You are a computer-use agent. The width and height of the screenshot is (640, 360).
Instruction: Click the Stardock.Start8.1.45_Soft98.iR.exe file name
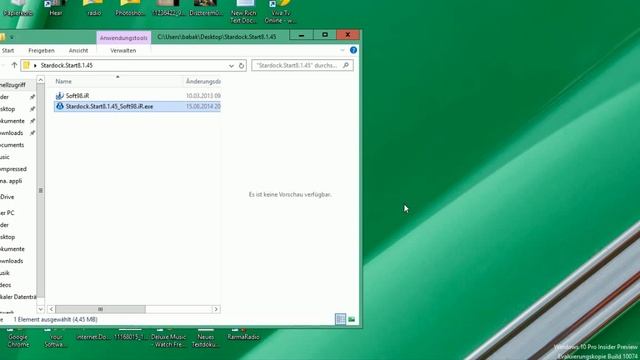[109, 106]
